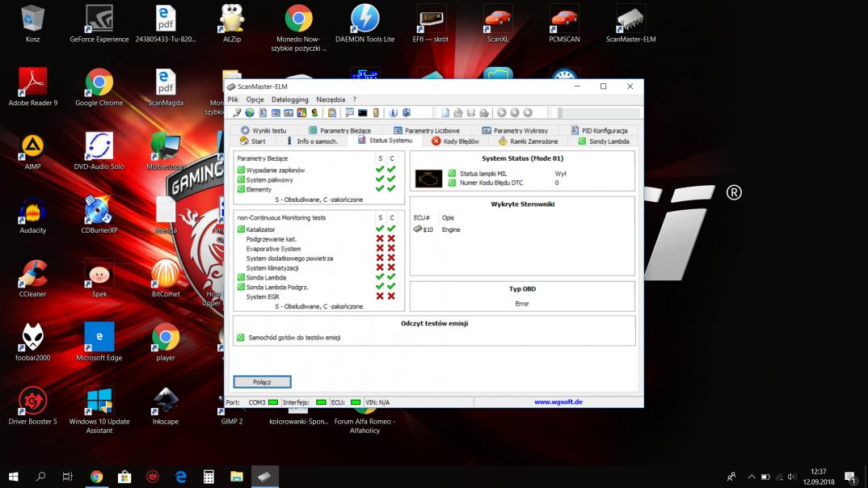
Task: Open the www.wgsoft.de link
Action: tap(558, 402)
